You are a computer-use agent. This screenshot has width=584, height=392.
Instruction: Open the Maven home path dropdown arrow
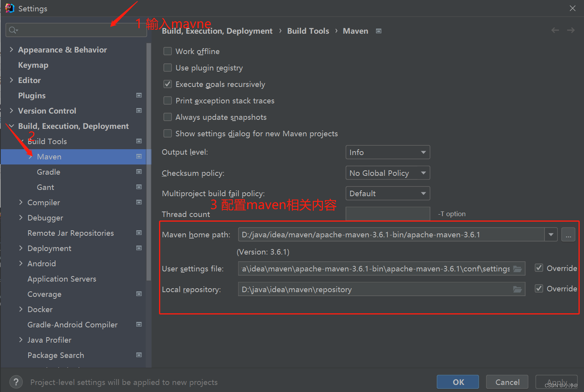[x=551, y=235]
